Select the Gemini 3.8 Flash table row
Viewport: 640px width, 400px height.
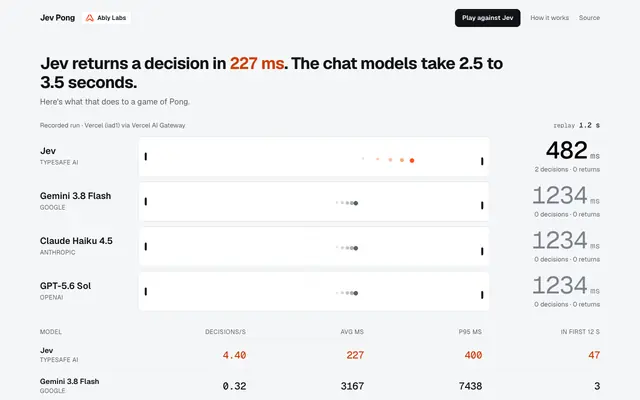320,386
